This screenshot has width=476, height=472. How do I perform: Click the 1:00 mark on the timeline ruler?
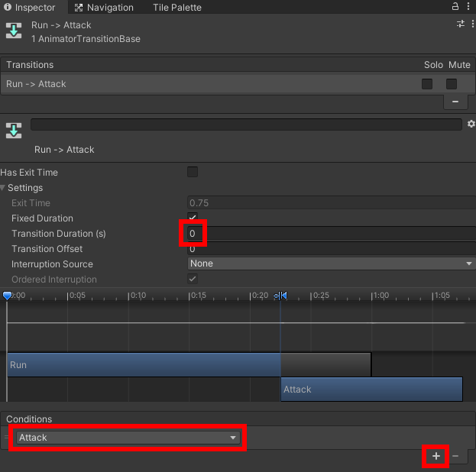(x=380, y=296)
